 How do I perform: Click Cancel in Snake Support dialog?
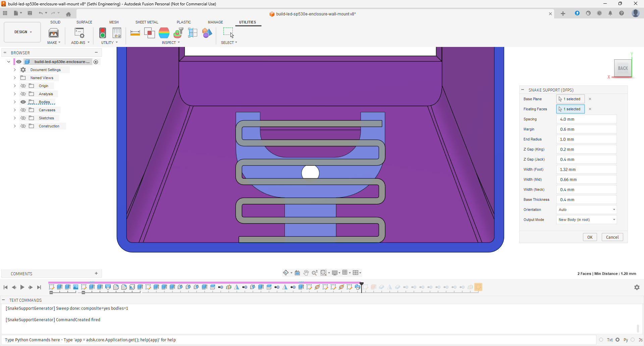(x=612, y=237)
